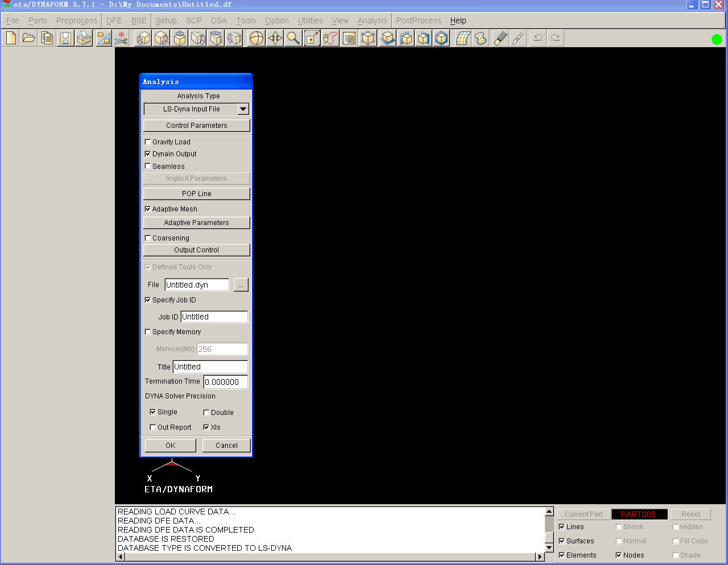The height and width of the screenshot is (565, 728).
Task: Open the Help menu
Action: (x=458, y=20)
